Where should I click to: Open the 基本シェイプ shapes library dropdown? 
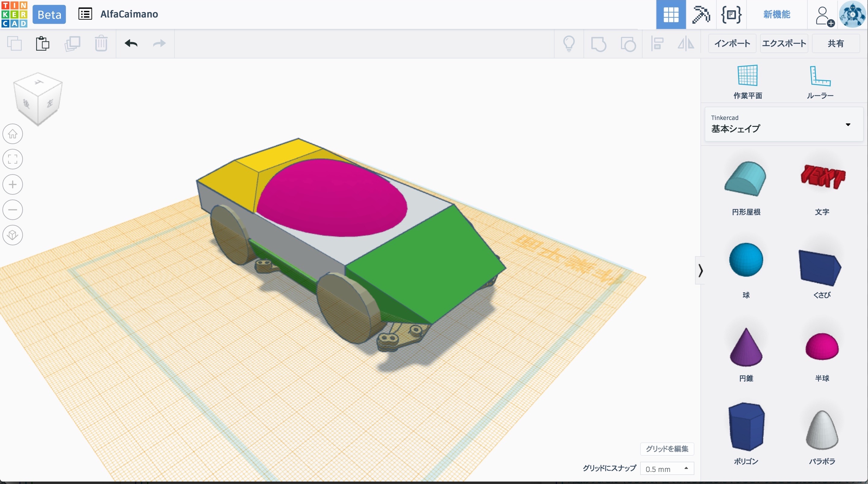pos(784,124)
